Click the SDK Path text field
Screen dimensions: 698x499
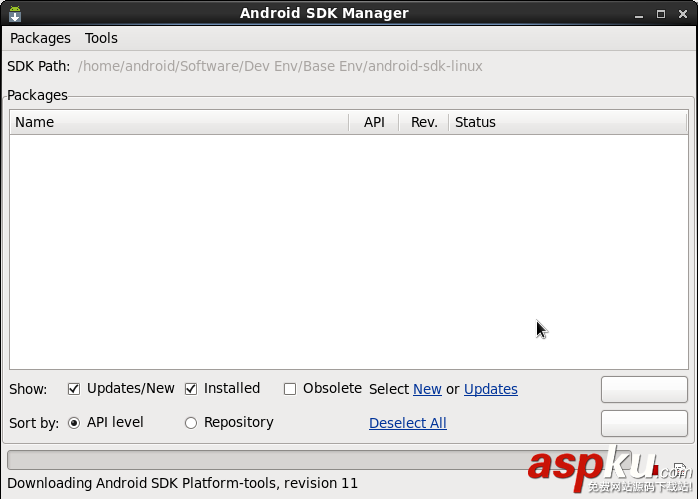click(280, 66)
